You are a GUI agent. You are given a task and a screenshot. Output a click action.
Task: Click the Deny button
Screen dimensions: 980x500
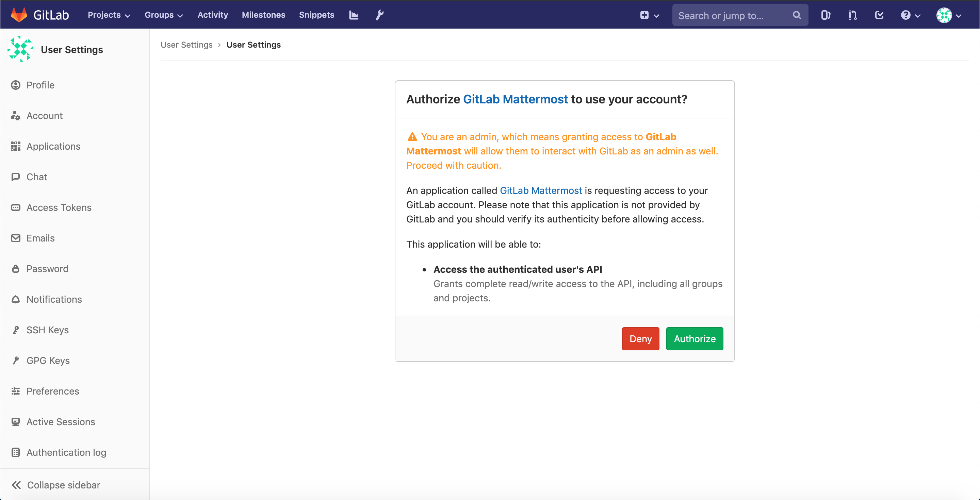pos(640,339)
